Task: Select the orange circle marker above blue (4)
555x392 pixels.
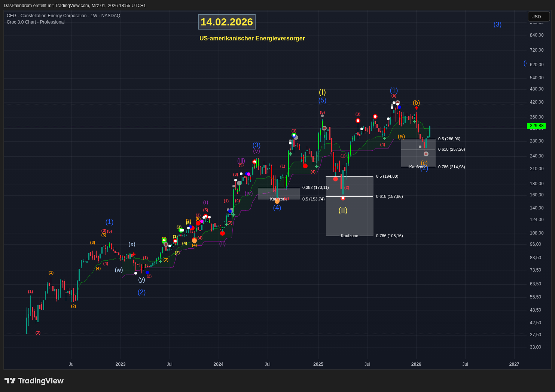Action: [x=277, y=201]
